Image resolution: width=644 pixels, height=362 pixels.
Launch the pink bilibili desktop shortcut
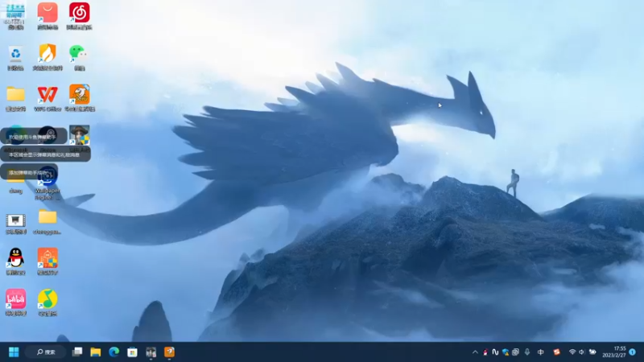(15, 298)
